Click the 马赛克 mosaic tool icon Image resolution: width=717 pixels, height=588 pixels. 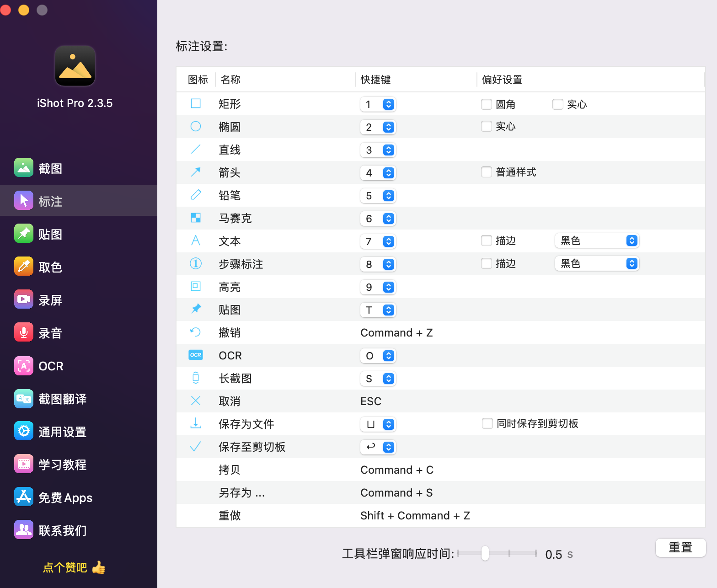(x=196, y=218)
